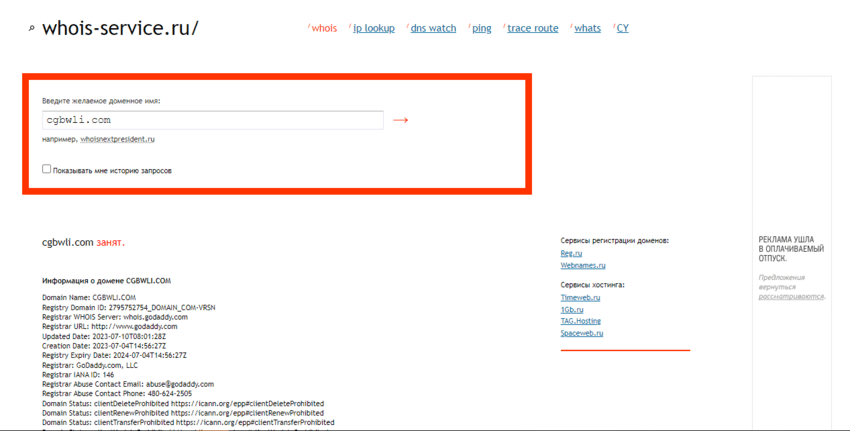Image resolution: width=850 pixels, height=431 pixels.
Task: Visit the TAG.Hosting link
Action: 580,322
